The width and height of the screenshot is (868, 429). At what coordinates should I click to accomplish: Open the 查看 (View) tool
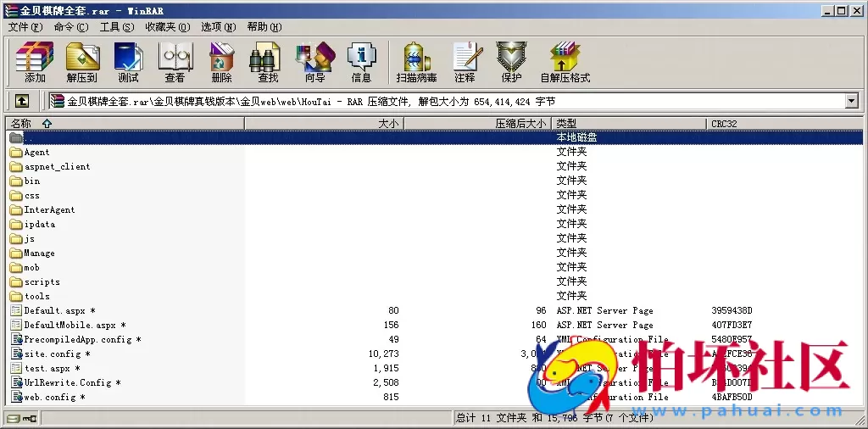(175, 61)
